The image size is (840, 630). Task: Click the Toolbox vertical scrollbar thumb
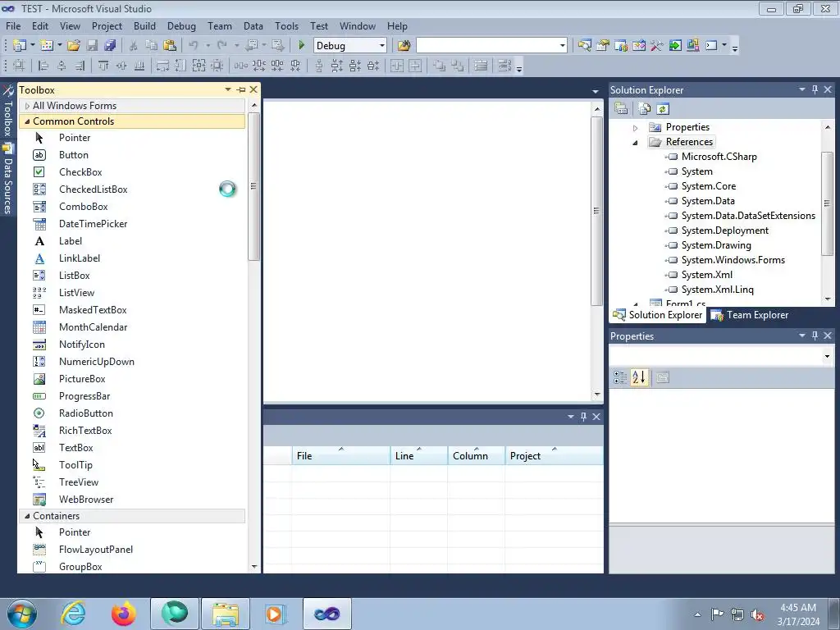pyautogui.click(x=253, y=186)
